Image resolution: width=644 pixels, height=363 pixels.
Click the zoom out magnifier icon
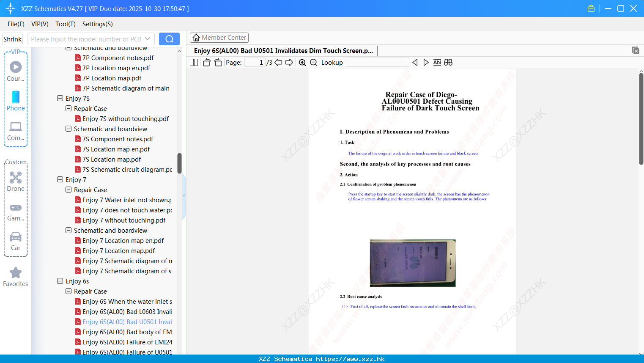(x=314, y=63)
